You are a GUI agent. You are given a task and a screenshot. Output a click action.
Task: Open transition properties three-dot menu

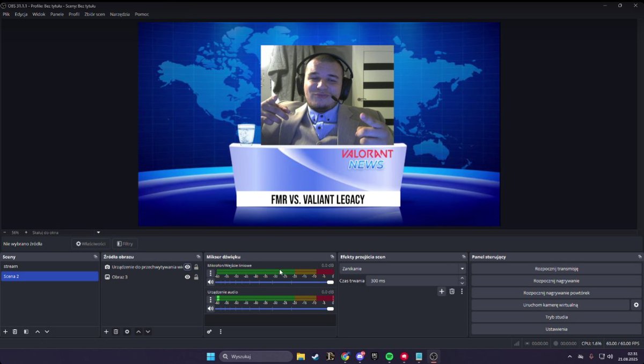tap(462, 292)
